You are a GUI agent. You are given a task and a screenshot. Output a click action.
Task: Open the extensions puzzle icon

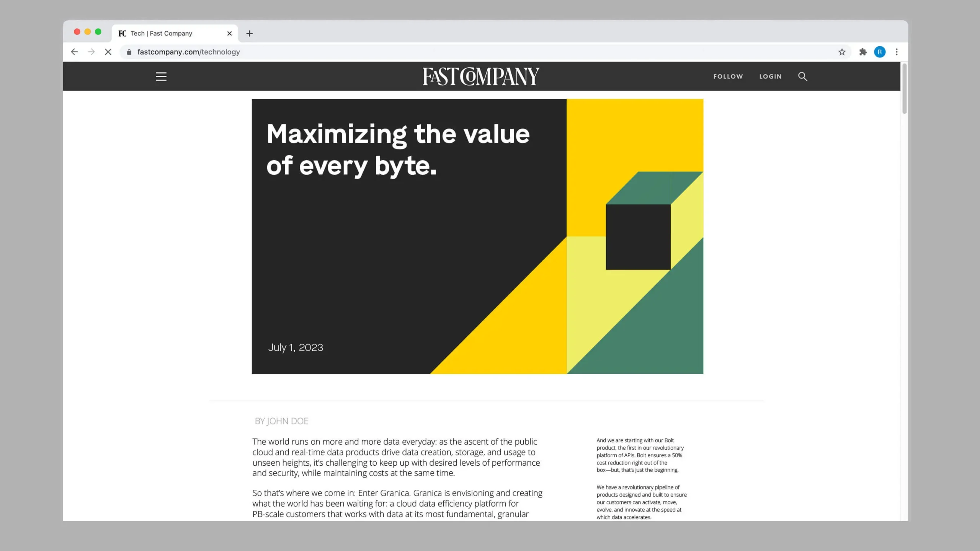coord(862,52)
